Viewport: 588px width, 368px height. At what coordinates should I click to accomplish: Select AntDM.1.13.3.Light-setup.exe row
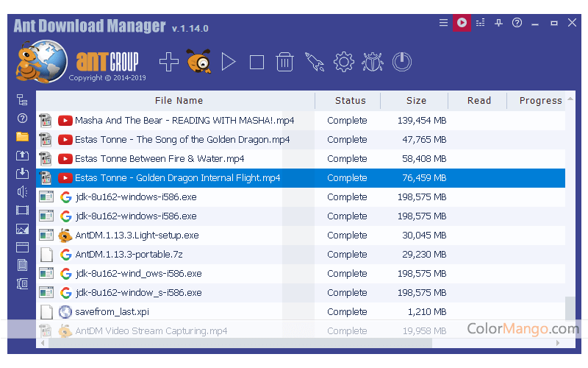pos(301,236)
